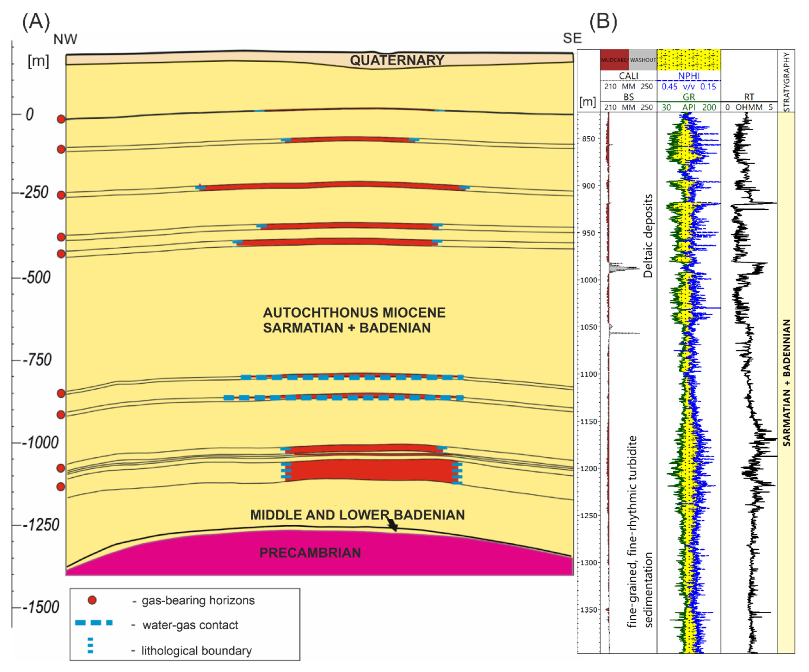The width and height of the screenshot is (809, 672).
Task: Click the CALI track header
Action: tap(628, 76)
